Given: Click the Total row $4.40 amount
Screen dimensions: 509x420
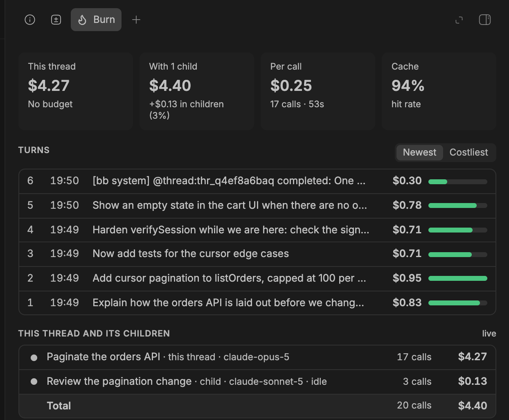Looking at the screenshot, I should pyautogui.click(x=473, y=406).
